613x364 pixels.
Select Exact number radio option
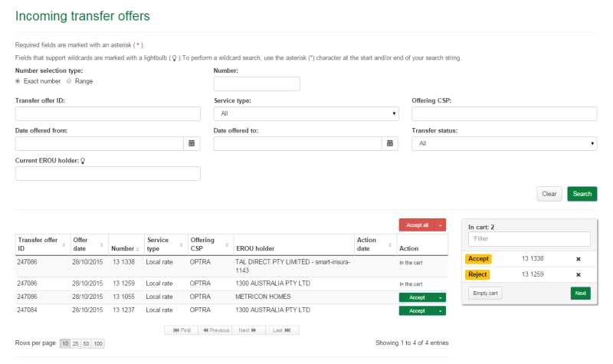point(18,81)
